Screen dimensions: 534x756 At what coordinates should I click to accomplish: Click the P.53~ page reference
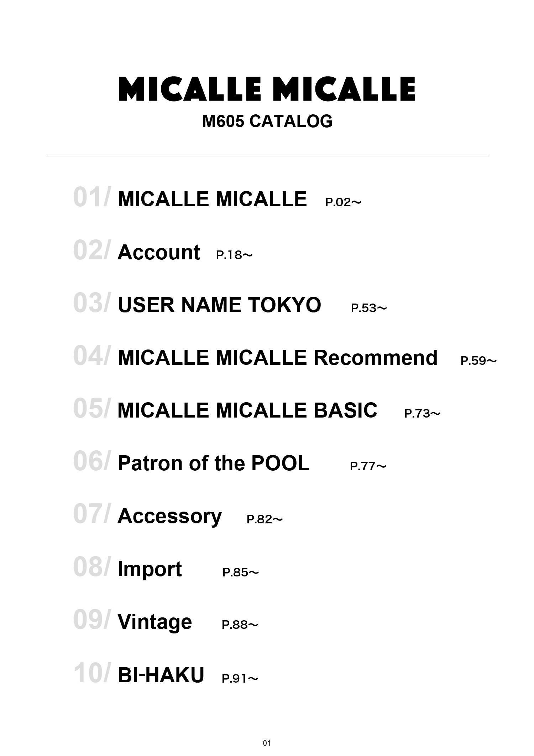pos(369,308)
